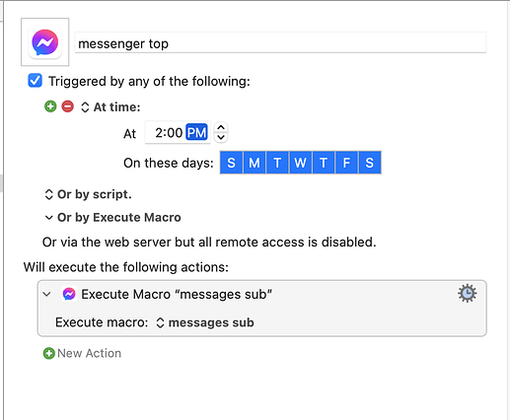Add a New Action with plus icon
The height and width of the screenshot is (420, 510).
click(49, 353)
